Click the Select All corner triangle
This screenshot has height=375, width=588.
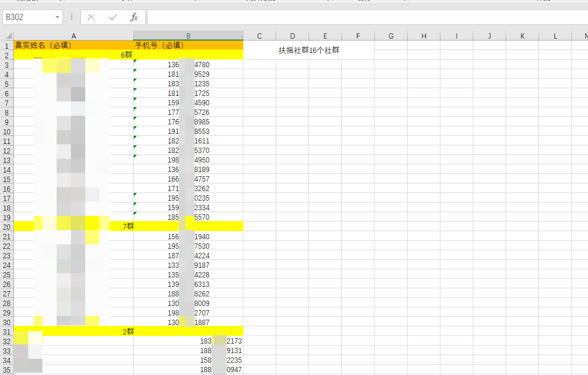[9, 36]
